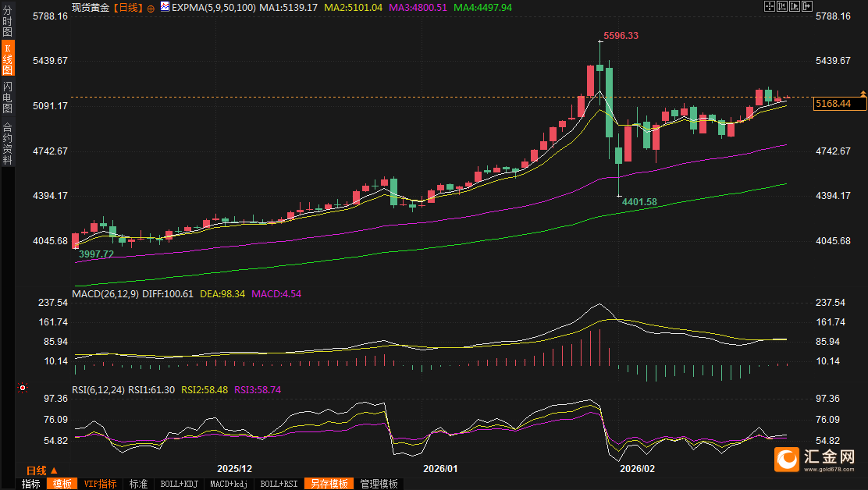868x490 pixels.
Task: Click the 97.36 value on the right RSI axis
Action: (827, 399)
